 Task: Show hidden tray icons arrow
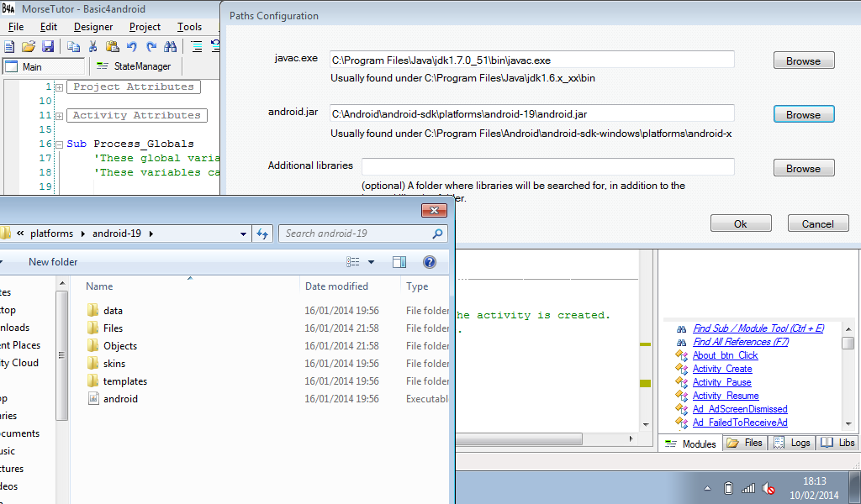(707, 488)
